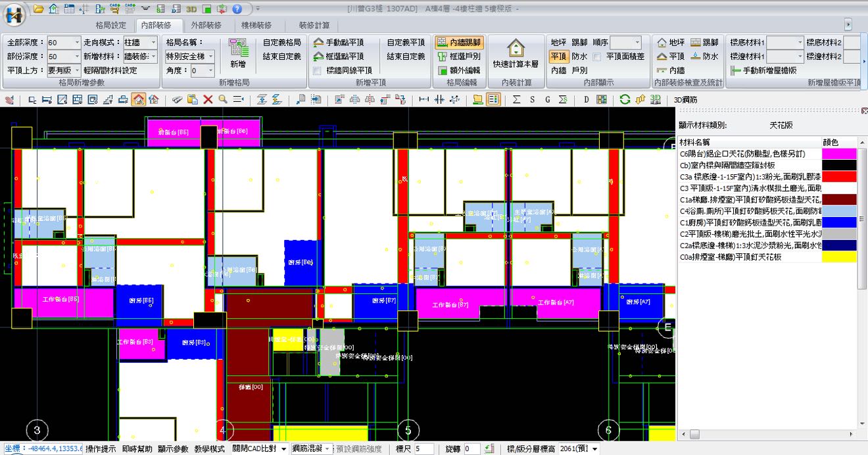Click the red X delete icon

click(x=208, y=99)
